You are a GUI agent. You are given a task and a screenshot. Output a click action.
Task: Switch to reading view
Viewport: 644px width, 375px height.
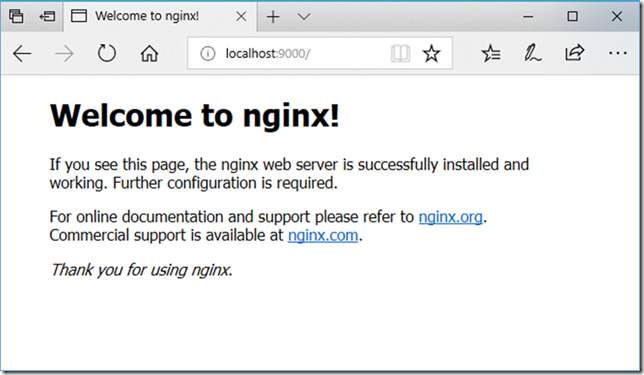pos(400,53)
